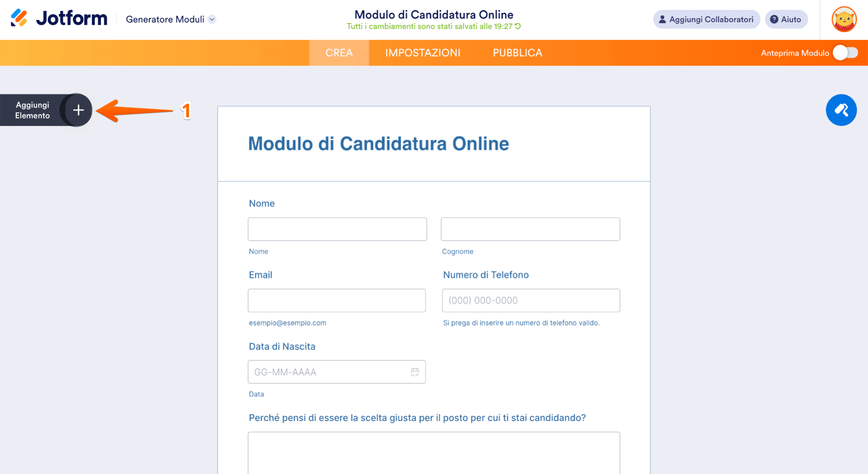Click the Email input field
The height and width of the screenshot is (474, 868).
tap(337, 300)
